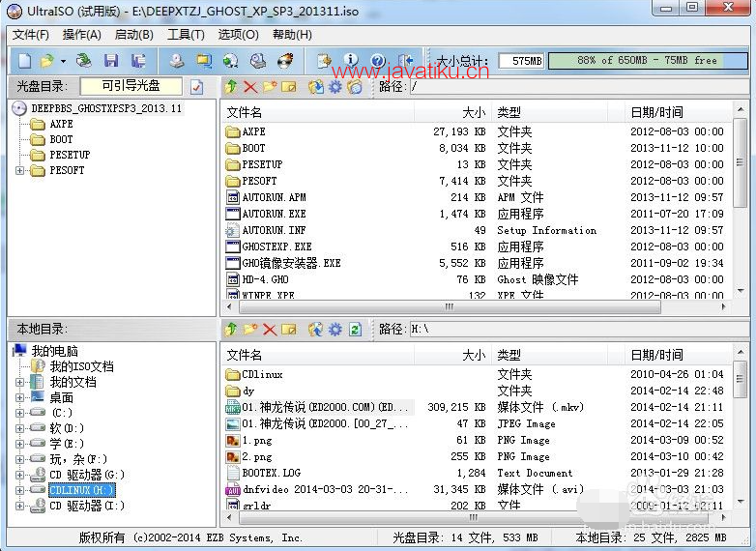756x551 pixels.
Task: Select 我的ISO文档 in local tree
Action: (81, 367)
